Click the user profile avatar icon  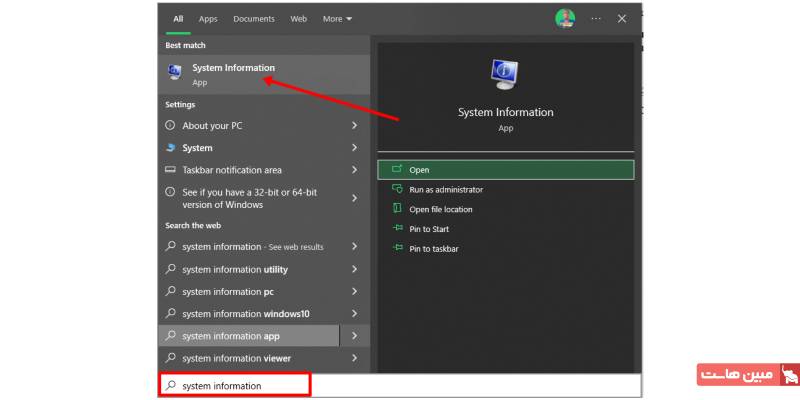pos(565,18)
